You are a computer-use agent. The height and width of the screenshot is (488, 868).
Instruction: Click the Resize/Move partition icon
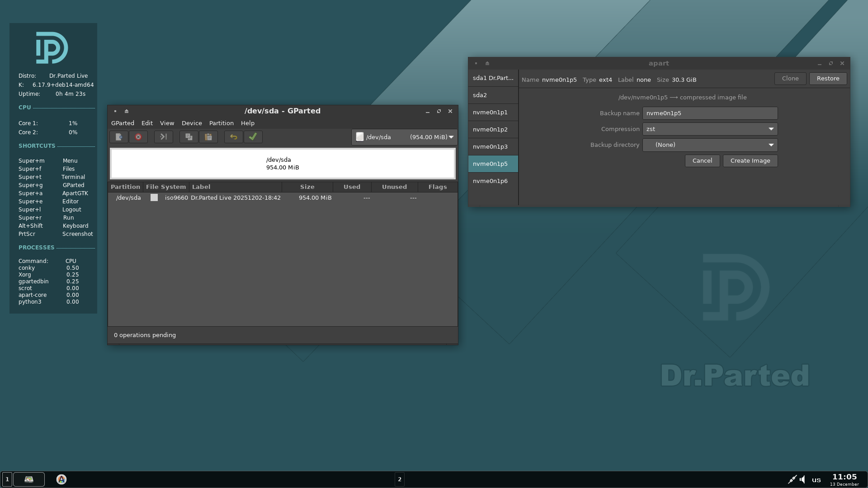[x=164, y=137]
